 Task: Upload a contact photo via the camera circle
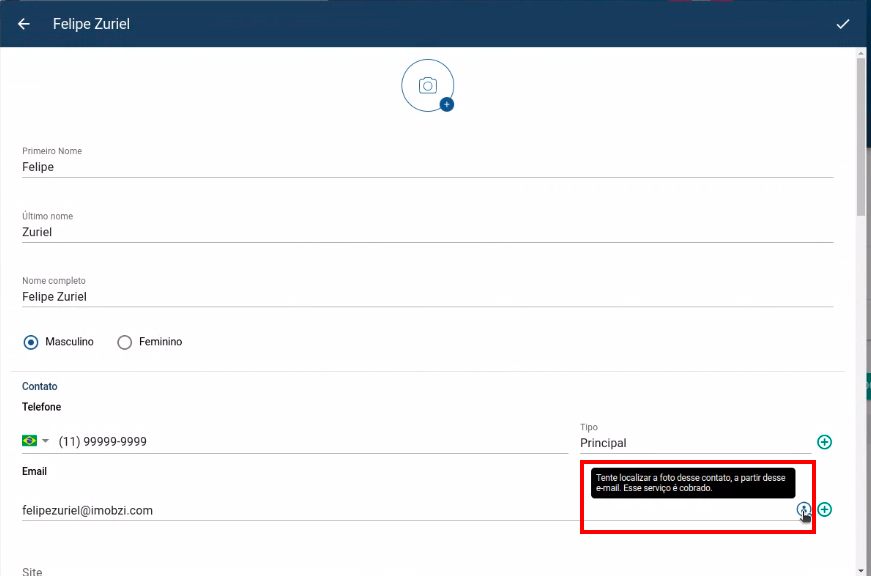point(428,86)
